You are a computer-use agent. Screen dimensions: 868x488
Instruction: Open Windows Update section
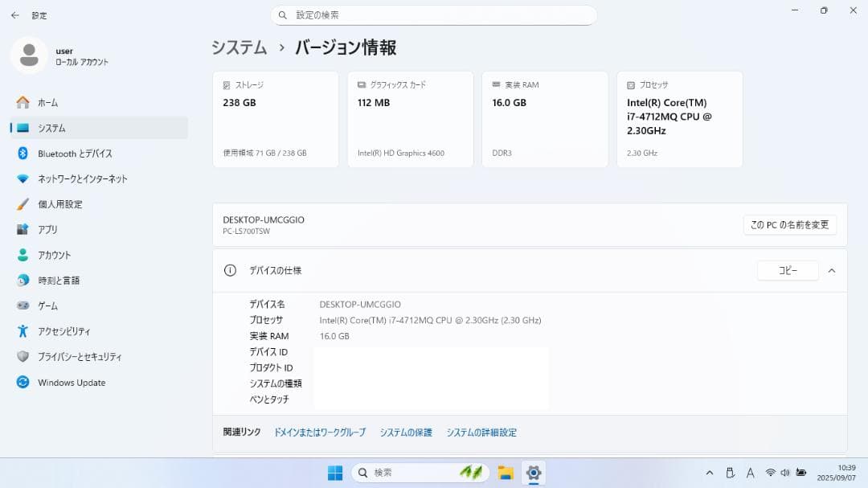tap(72, 382)
